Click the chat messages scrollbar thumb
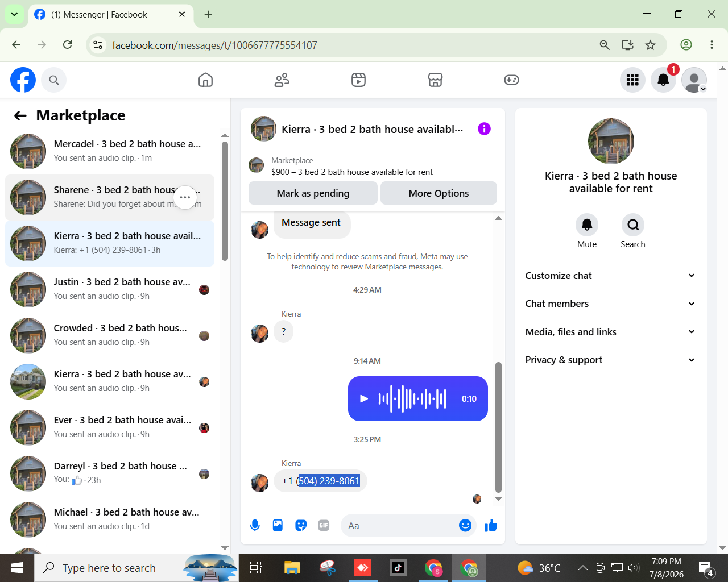The height and width of the screenshot is (582, 728). tap(498, 427)
